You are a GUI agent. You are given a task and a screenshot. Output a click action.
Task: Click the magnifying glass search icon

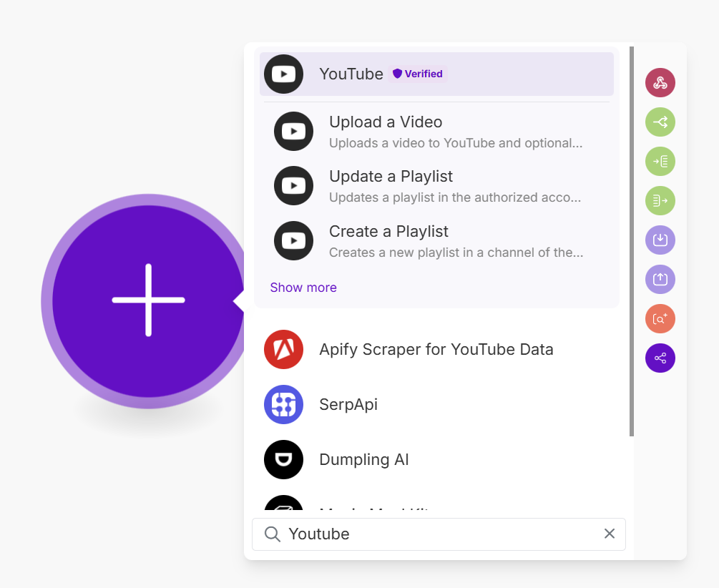click(x=273, y=534)
